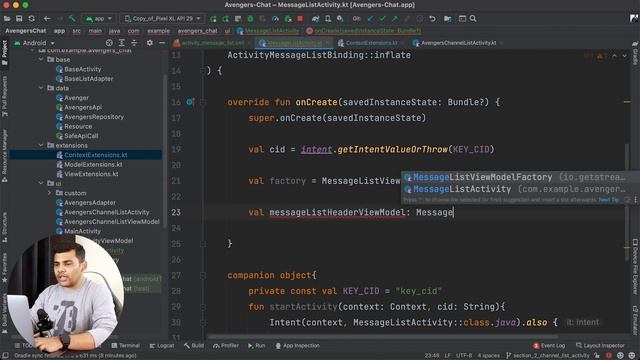Open AvengersApi in project tree
The width and height of the screenshot is (640, 360).
[x=79, y=107]
